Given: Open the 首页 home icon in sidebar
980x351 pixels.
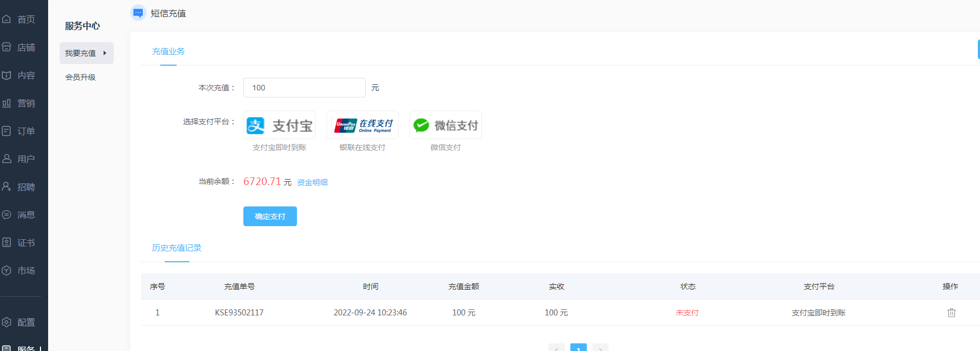Looking at the screenshot, I should [x=7, y=19].
